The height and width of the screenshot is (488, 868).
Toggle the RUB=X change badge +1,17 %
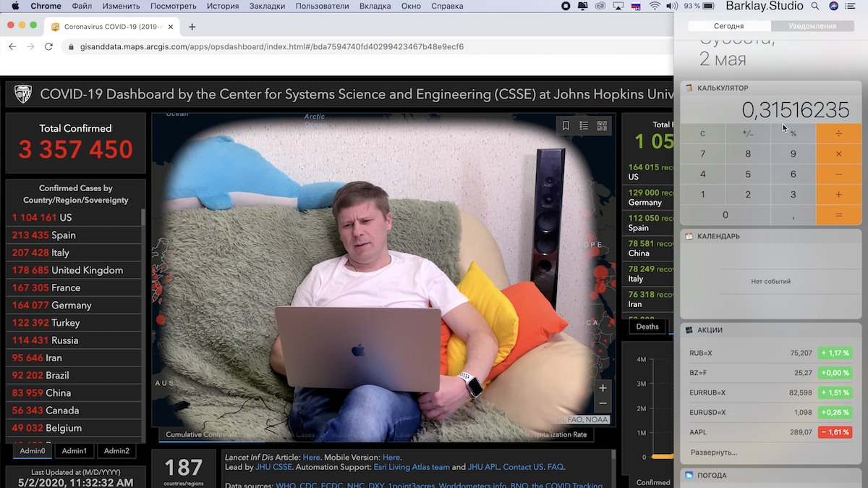point(835,353)
